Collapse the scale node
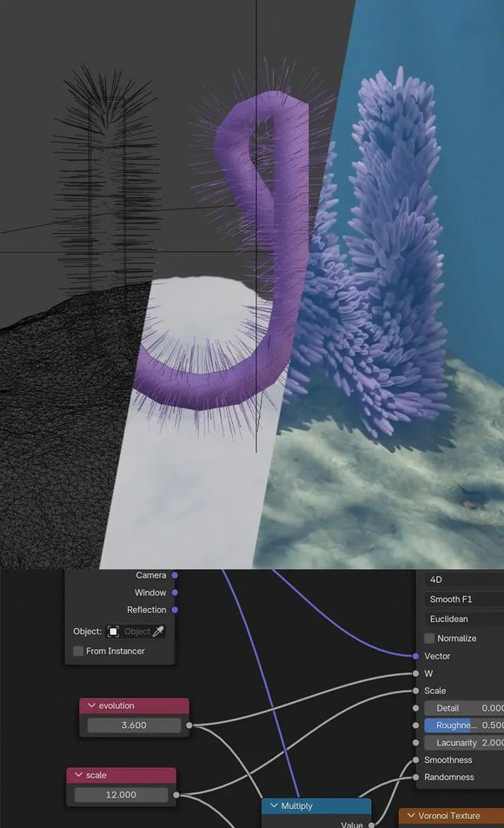This screenshot has height=828, width=504. tap(79, 775)
